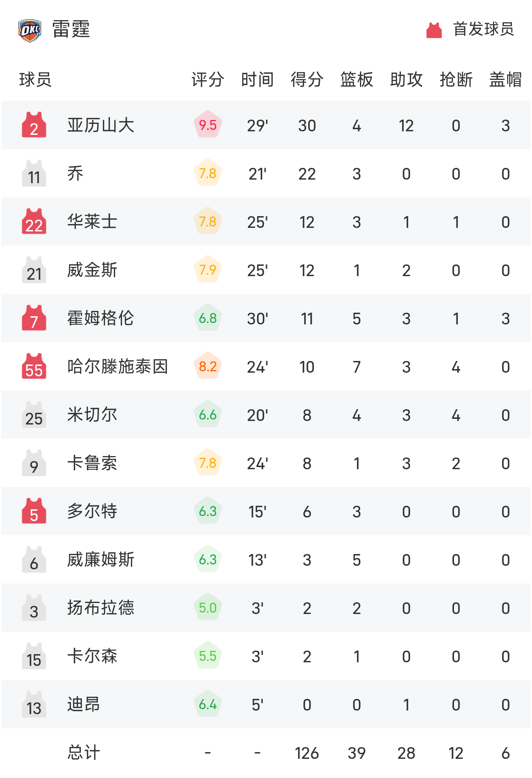
Task: Select the 篮板 column header
Action: (356, 79)
